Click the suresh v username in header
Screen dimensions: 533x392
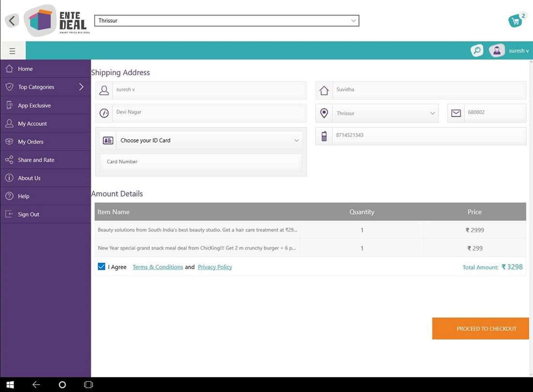(x=518, y=51)
